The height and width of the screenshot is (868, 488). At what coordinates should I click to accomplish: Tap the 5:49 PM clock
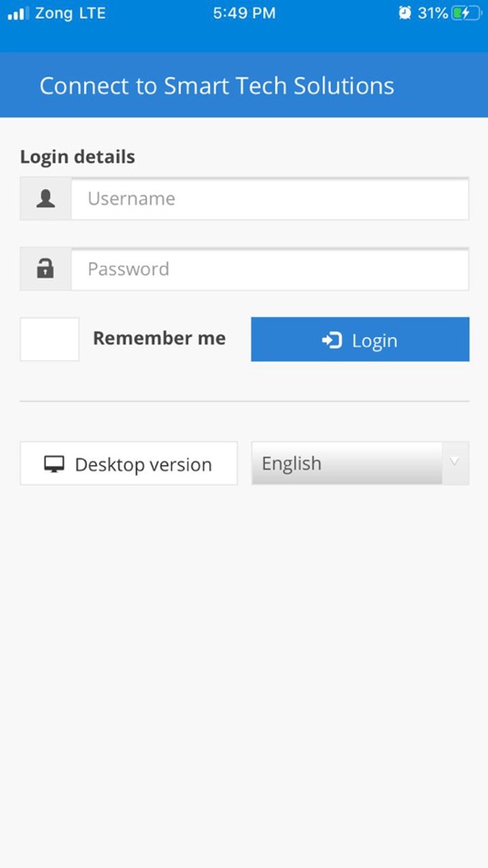[x=244, y=14]
